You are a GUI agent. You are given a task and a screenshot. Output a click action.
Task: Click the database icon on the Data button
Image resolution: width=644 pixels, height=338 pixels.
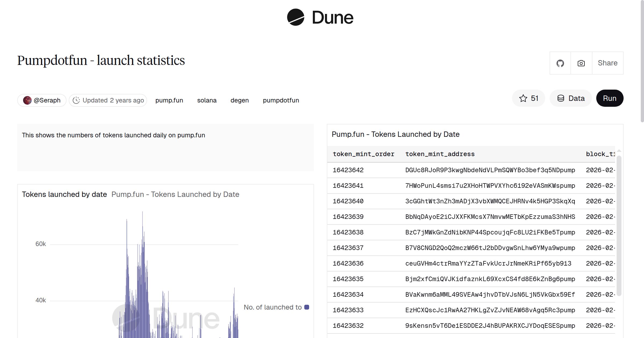[x=561, y=98]
